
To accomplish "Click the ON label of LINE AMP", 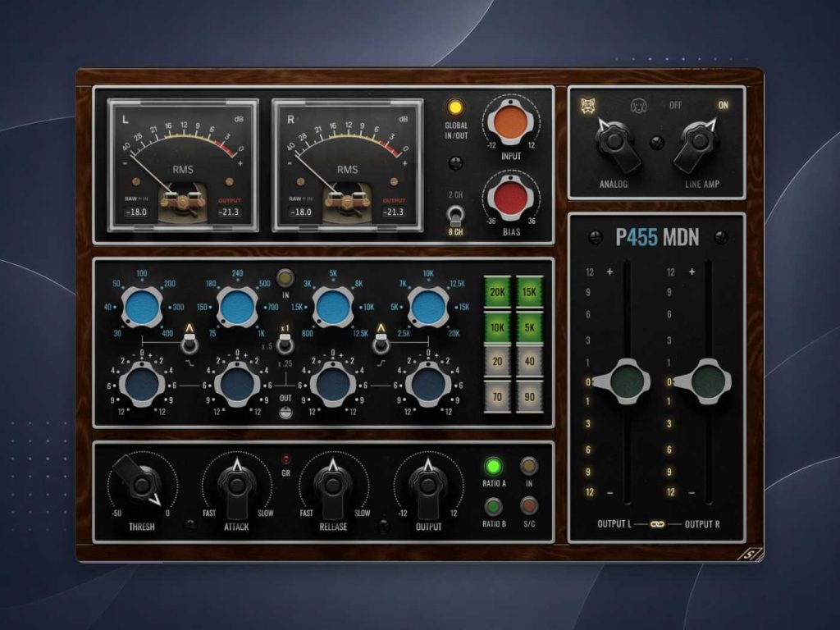I will 724,105.
